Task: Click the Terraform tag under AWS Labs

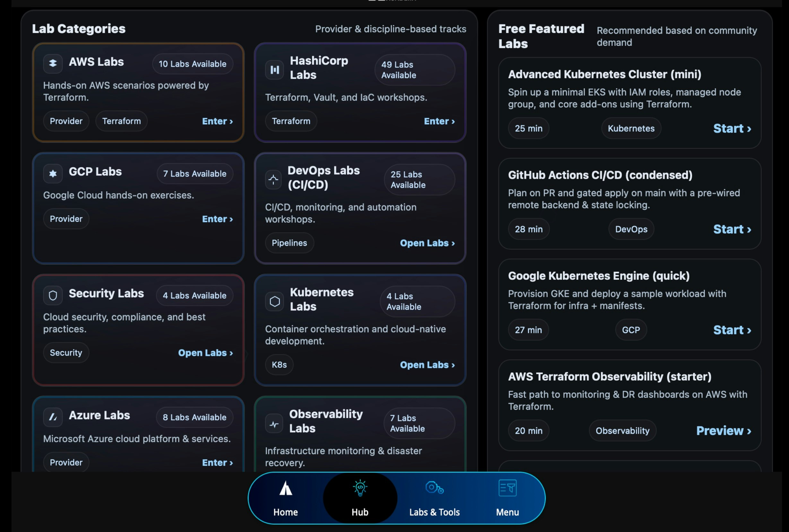Action: 121,121
